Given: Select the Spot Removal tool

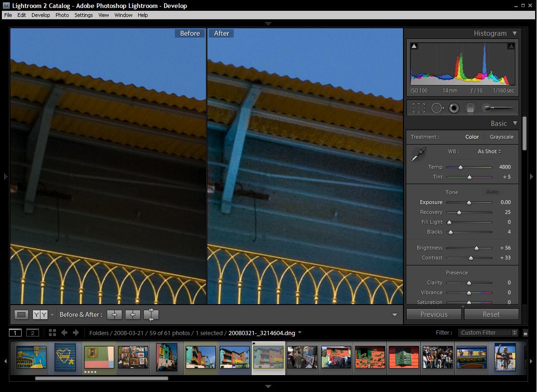Looking at the screenshot, I should pos(437,108).
